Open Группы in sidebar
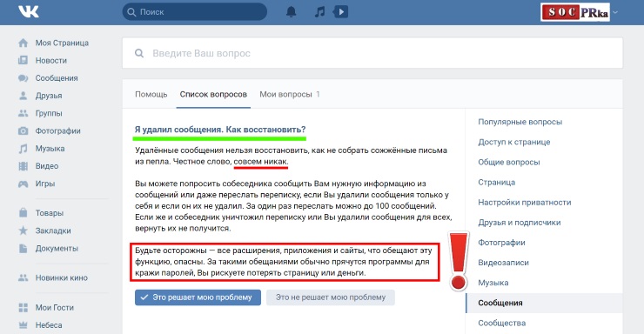 point(49,113)
